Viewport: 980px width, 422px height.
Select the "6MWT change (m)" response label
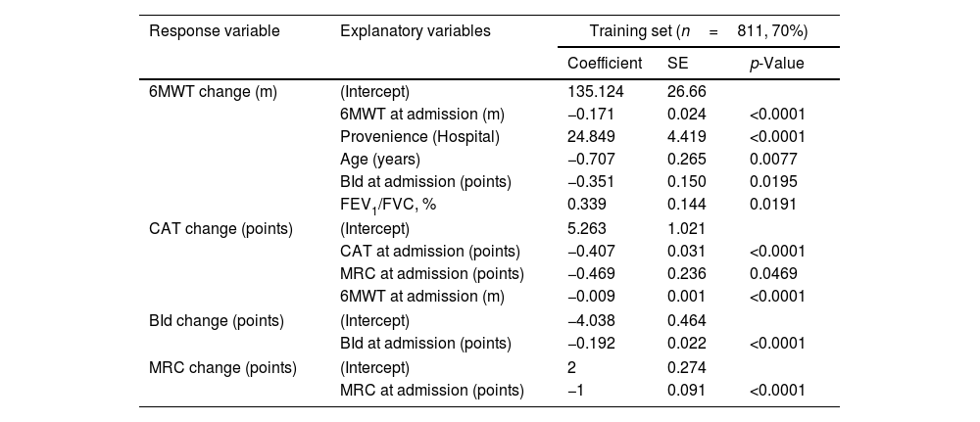[x=213, y=92]
